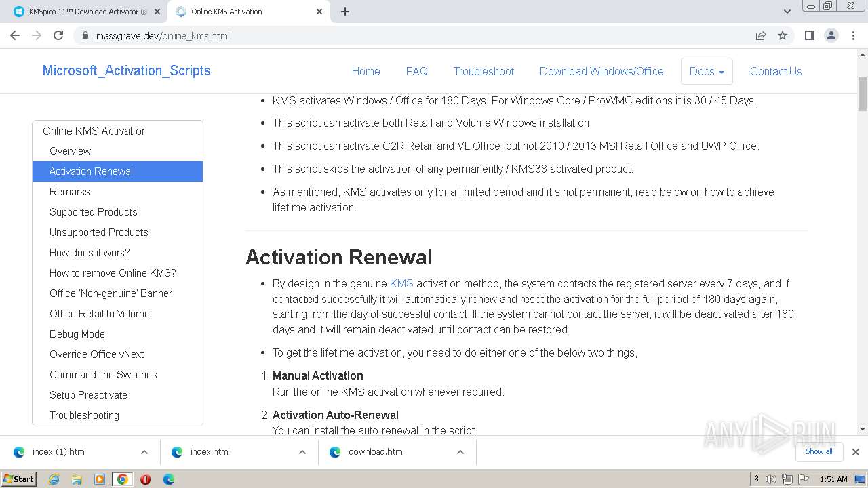Close the KMSpico 11 Download Activator tab
Image resolution: width=868 pixels, height=488 pixels.
pyautogui.click(x=157, y=12)
